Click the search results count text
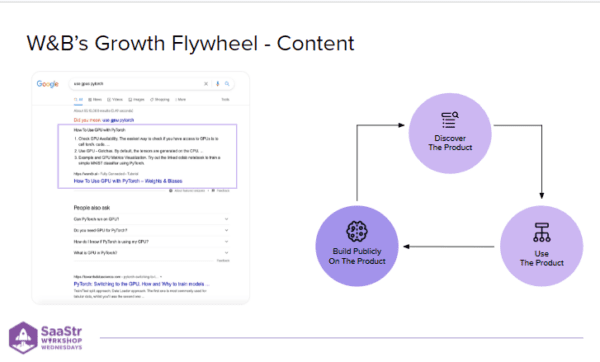Image resolution: width=600 pixels, height=362 pixels. [103, 111]
